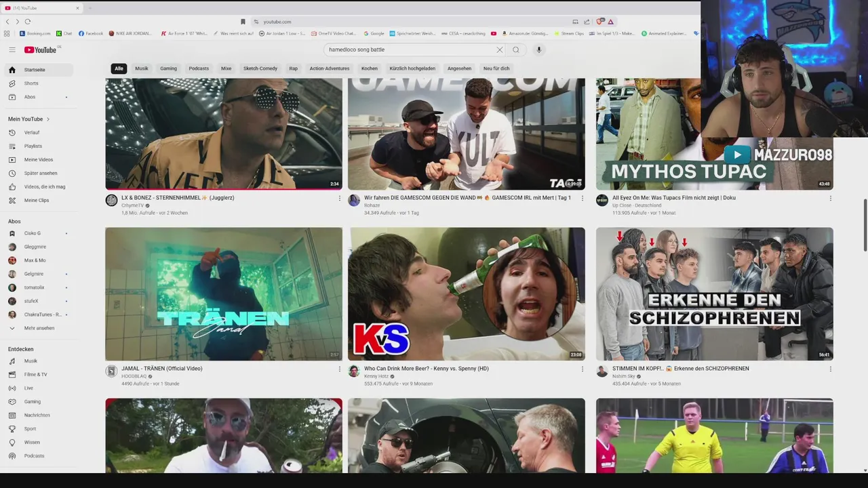Open Meine Videos
868x488 pixels.
pyautogui.click(x=39, y=159)
